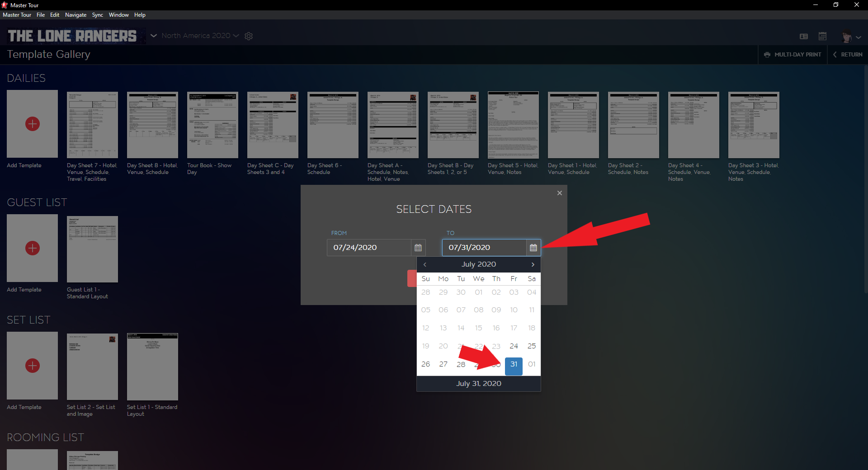
Task: Open the ID card icon in header
Action: 804,36
